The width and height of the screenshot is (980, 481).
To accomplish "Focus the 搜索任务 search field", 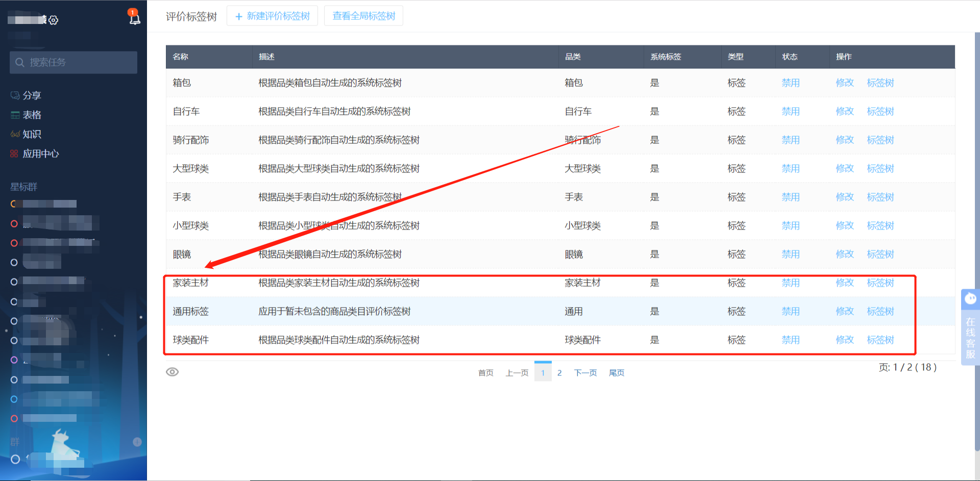I will (x=73, y=62).
